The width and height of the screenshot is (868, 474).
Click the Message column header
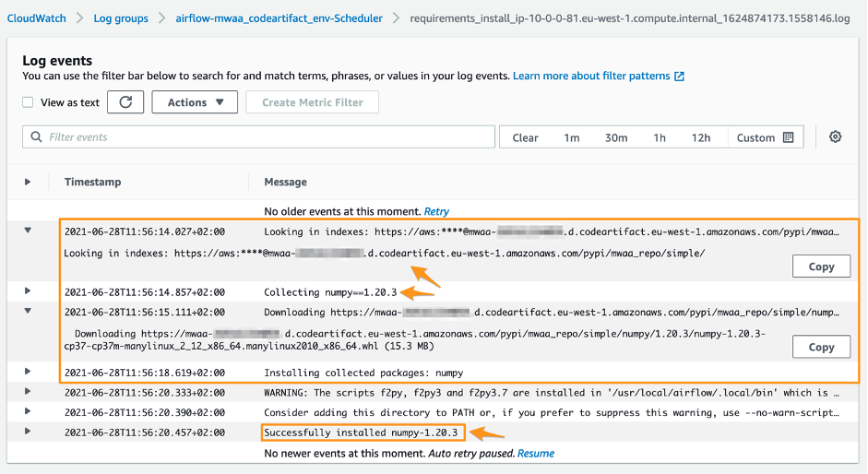tap(285, 182)
